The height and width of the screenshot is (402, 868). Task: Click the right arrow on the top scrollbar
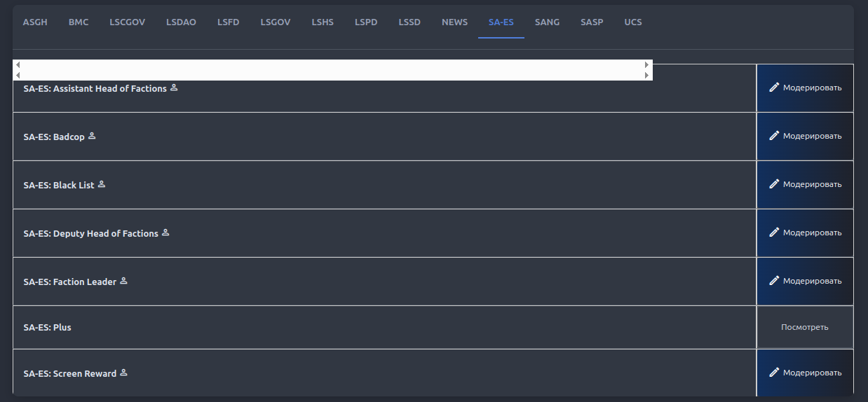(647, 64)
